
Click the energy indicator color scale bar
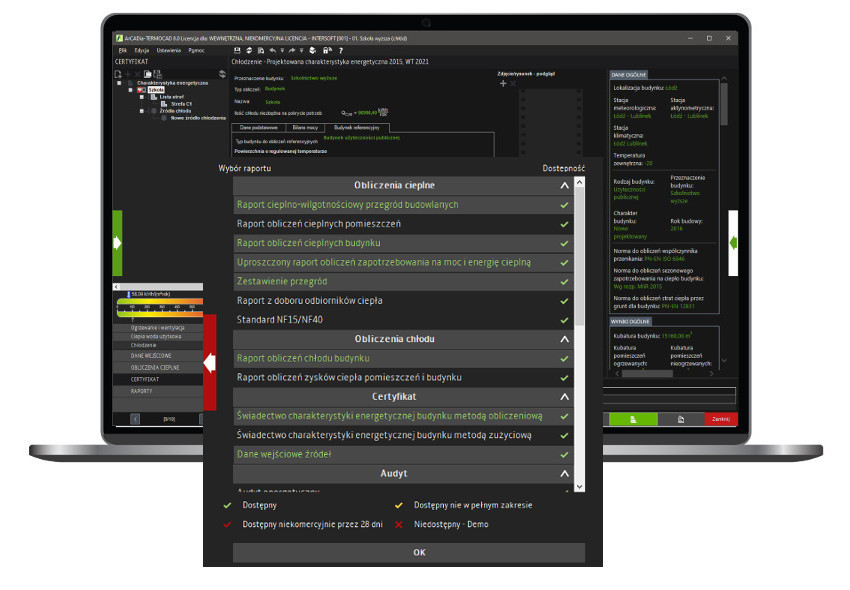(x=160, y=307)
